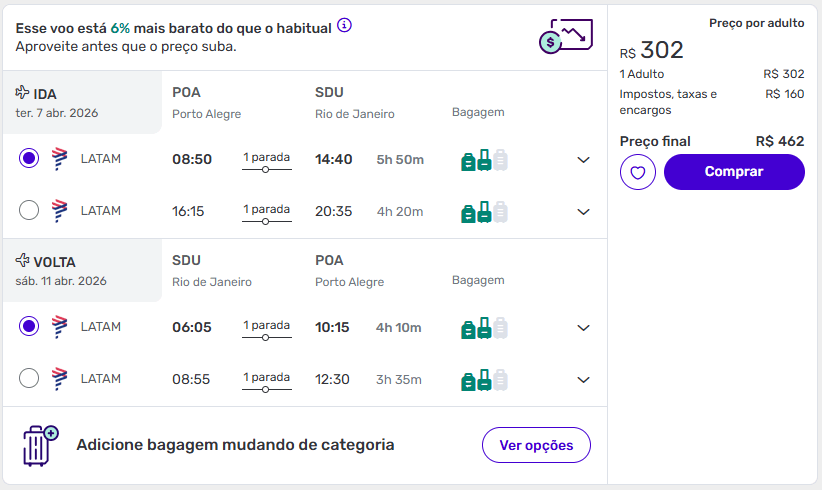Click the info icon next to price notice
The width and height of the screenshot is (822, 490).
[345, 26]
